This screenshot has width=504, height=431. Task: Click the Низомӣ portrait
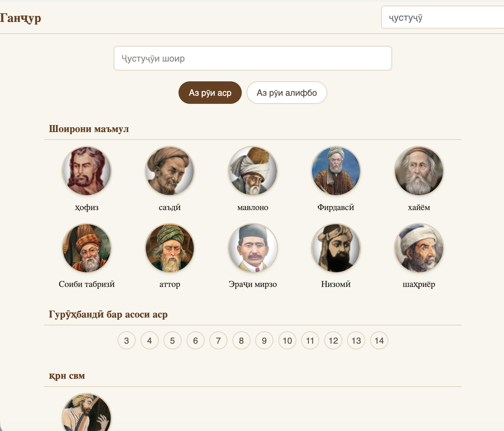pos(336,248)
